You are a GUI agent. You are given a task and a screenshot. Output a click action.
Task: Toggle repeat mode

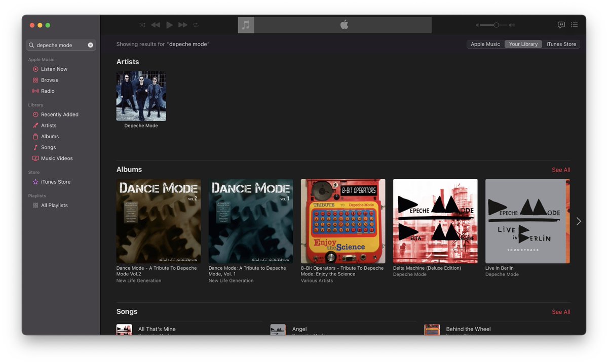tap(196, 25)
